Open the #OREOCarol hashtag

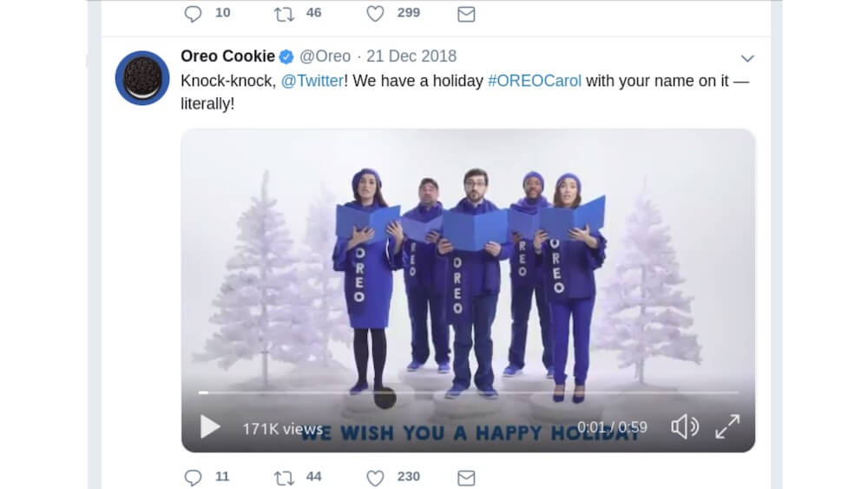pos(535,82)
